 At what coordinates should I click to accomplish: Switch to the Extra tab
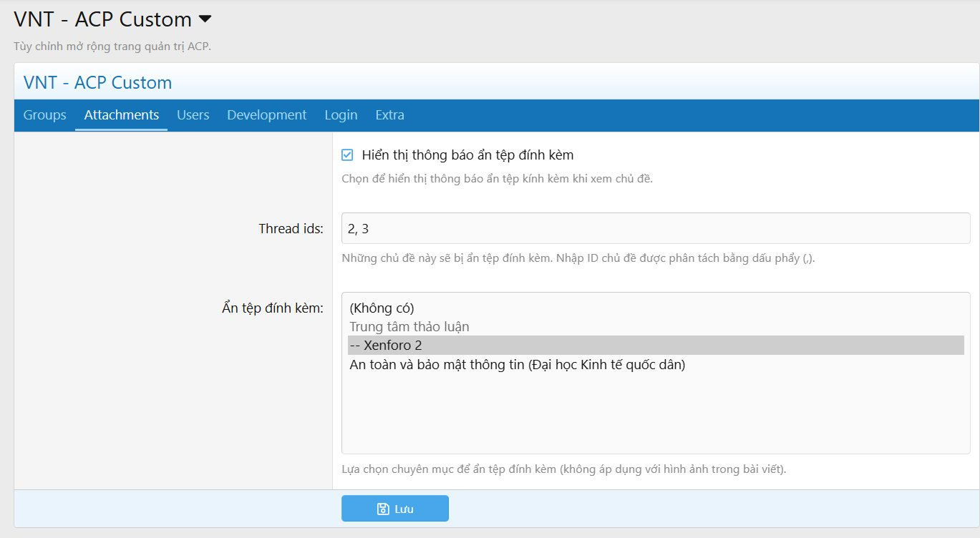tap(390, 115)
